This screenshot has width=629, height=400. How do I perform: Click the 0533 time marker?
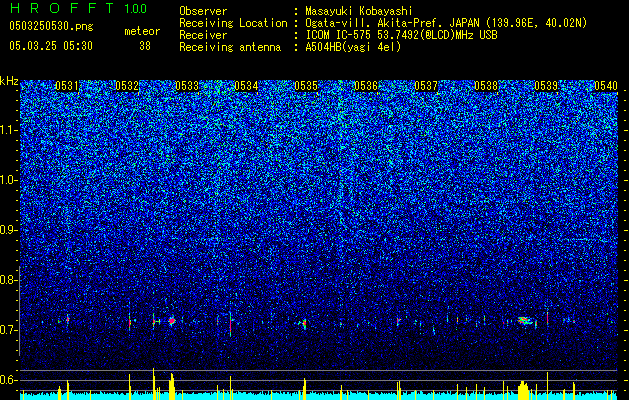(x=187, y=86)
